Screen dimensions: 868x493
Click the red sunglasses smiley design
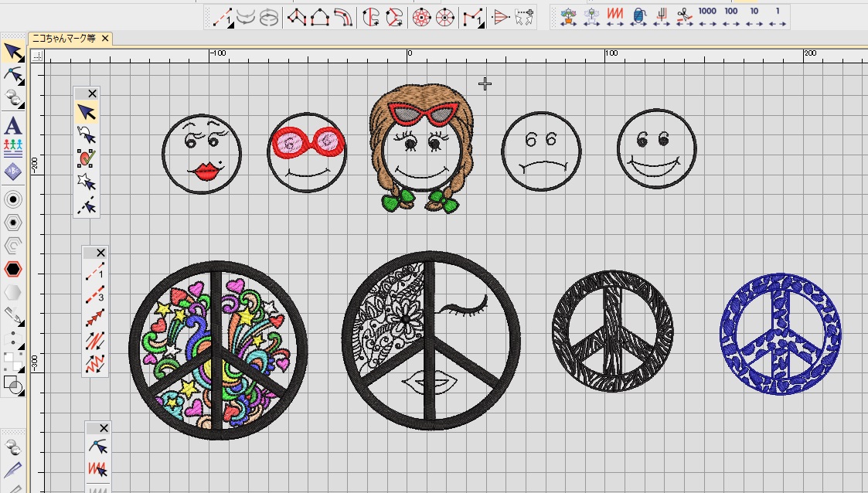(307, 152)
